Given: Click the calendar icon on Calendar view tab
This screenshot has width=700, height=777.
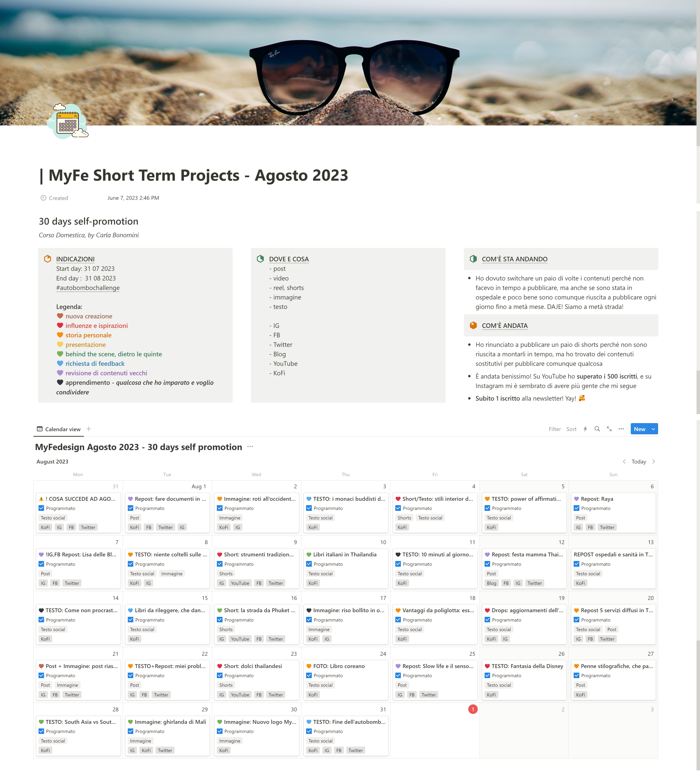Looking at the screenshot, I should pyautogui.click(x=40, y=429).
